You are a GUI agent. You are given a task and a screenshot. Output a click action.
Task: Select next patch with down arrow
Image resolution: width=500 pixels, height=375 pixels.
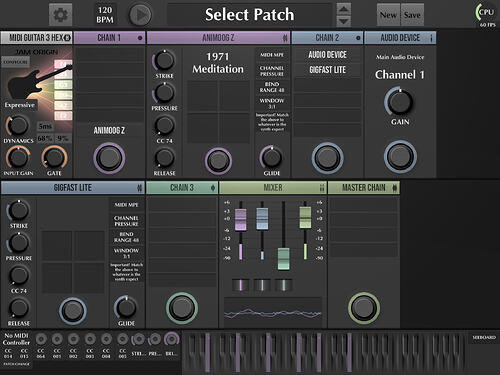343,21
